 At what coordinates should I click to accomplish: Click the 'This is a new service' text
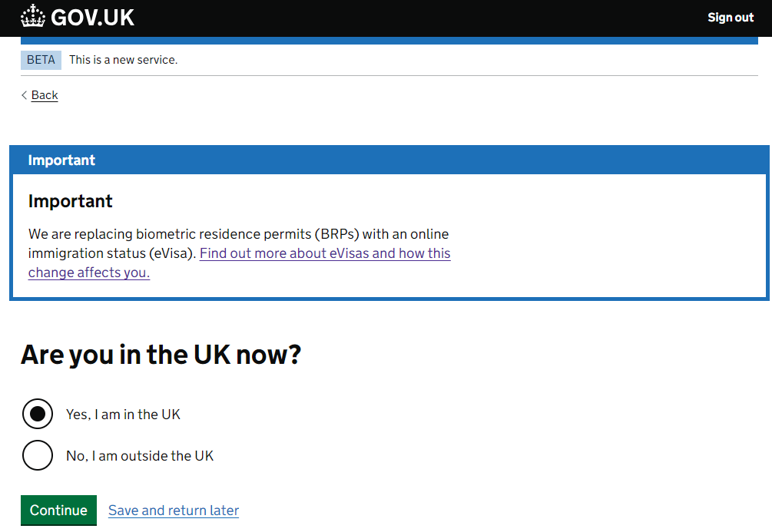pyautogui.click(x=123, y=60)
